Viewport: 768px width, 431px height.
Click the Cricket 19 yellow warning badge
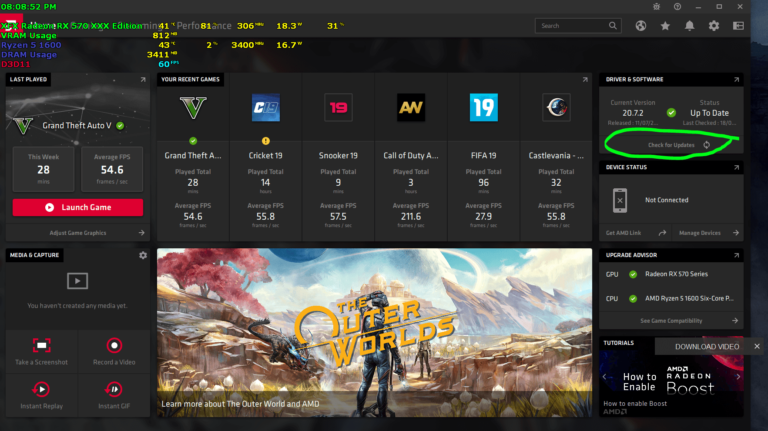pyautogui.click(x=266, y=141)
